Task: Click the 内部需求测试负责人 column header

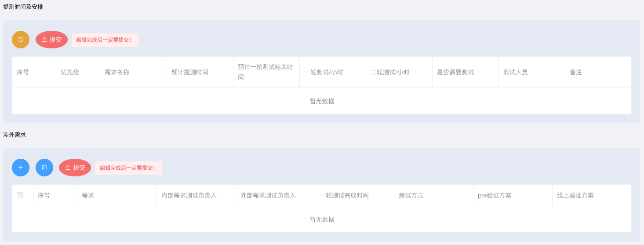Action: pyautogui.click(x=189, y=195)
